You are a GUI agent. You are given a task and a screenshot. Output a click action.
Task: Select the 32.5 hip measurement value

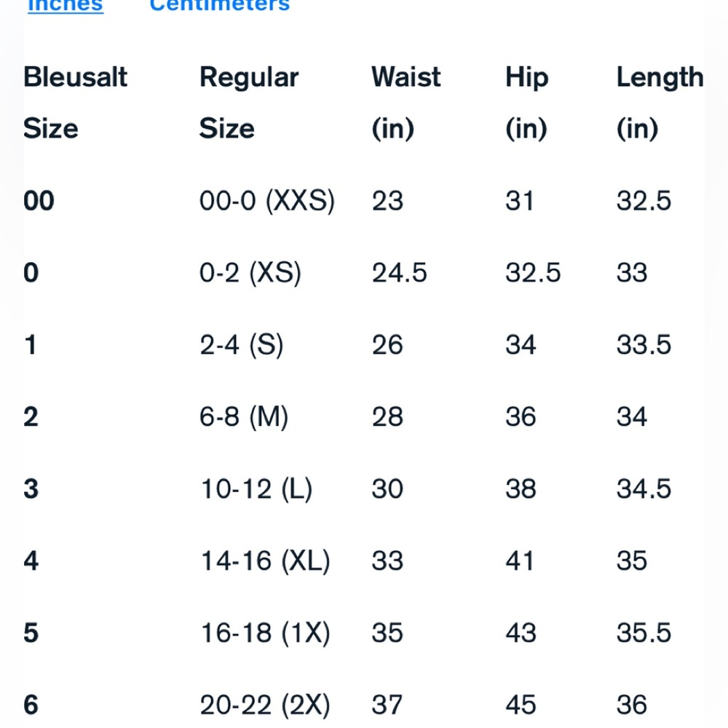[533, 273]
